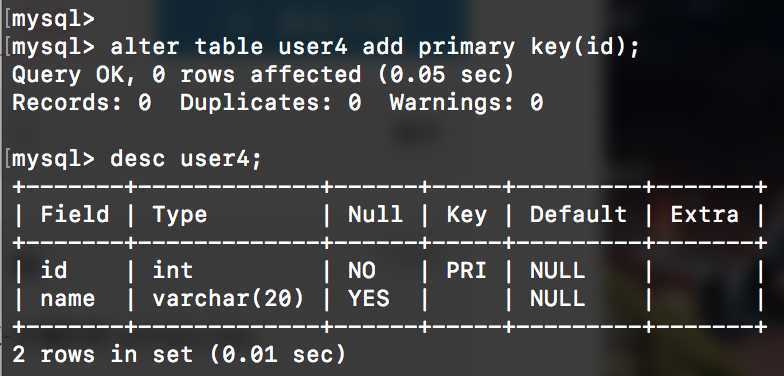
Task: Click the Key column header
Action: pyautogui.click(x=466, y=215)
